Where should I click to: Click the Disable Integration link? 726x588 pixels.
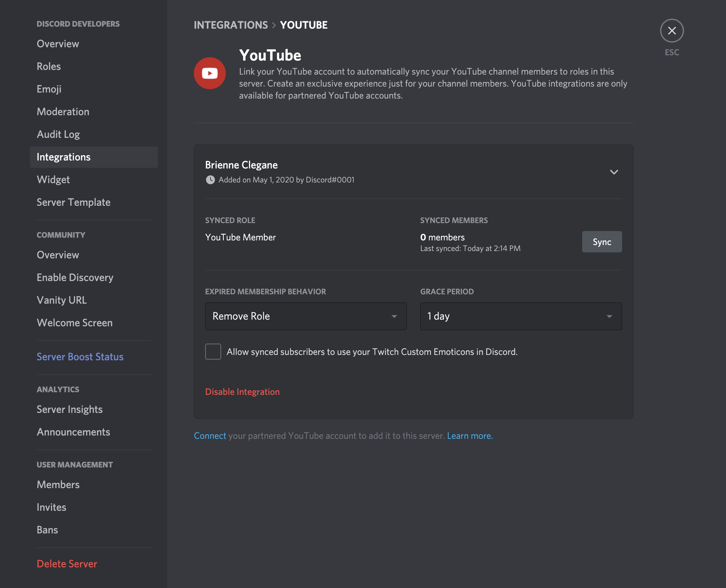(x=242, y=391)
